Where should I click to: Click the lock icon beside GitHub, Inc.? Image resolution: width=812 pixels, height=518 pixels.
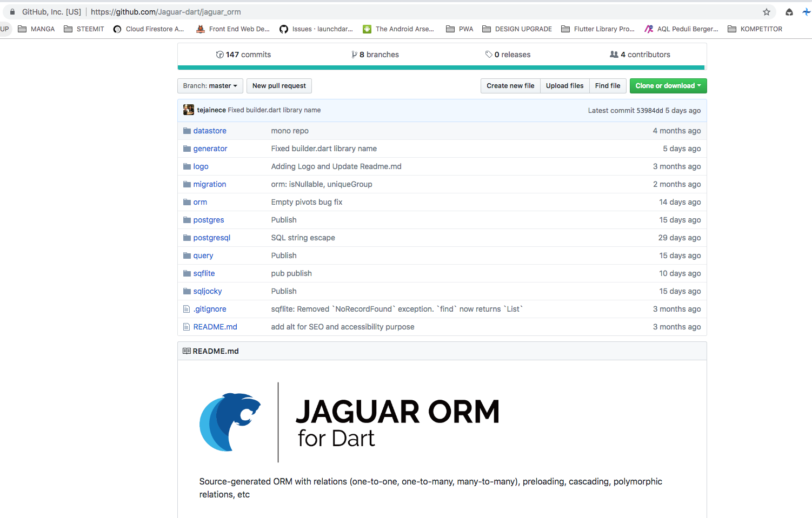coord(12,12)
